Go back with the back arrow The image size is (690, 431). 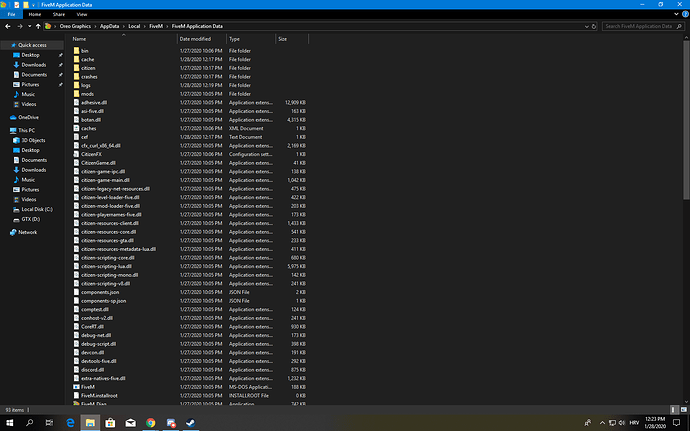8,26
